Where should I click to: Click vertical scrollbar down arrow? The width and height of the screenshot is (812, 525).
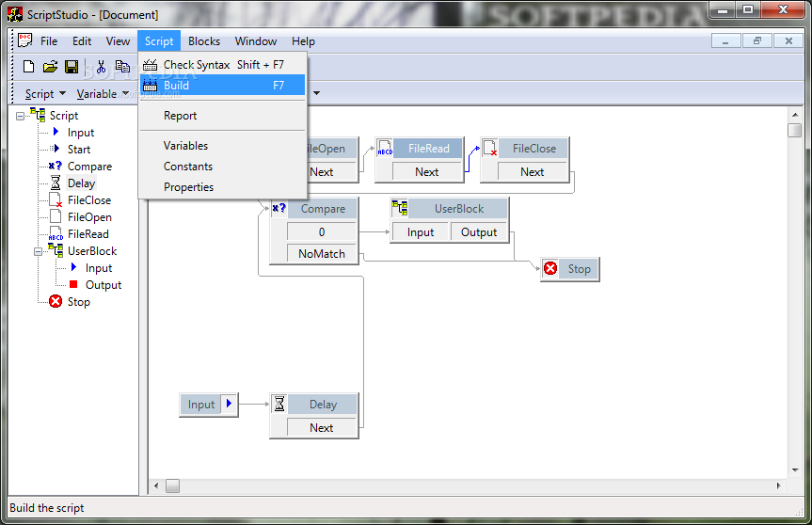[x=795, y=470]
